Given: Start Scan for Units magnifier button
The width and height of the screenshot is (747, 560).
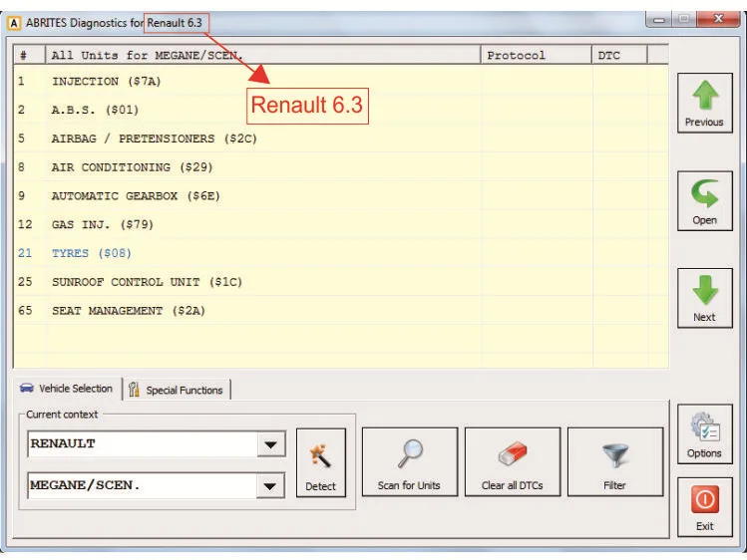Looking at the screenshot, I should click(410, 462).
